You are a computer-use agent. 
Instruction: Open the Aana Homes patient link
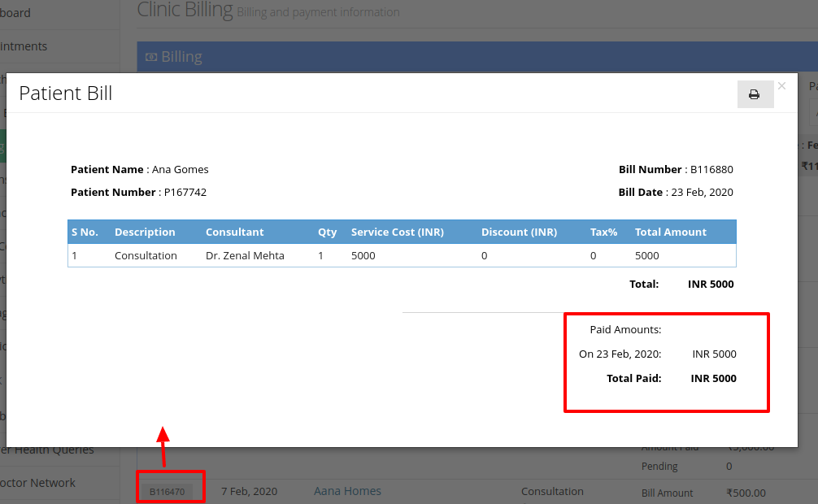[347, 491]
